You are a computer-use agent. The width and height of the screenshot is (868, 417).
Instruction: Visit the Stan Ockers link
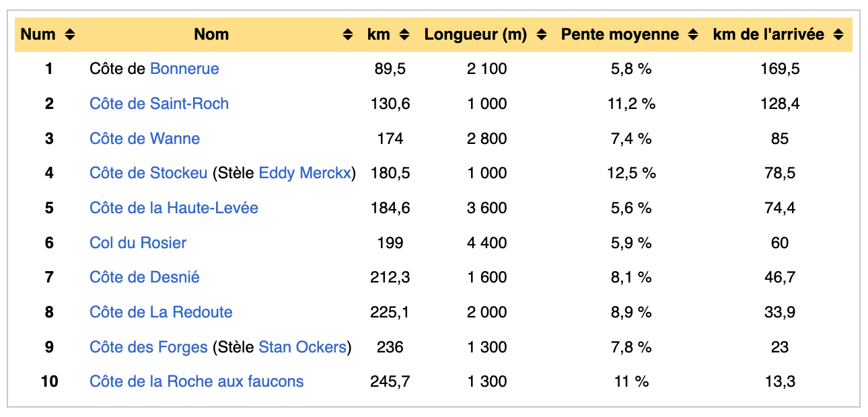click(x=302, y=347)
